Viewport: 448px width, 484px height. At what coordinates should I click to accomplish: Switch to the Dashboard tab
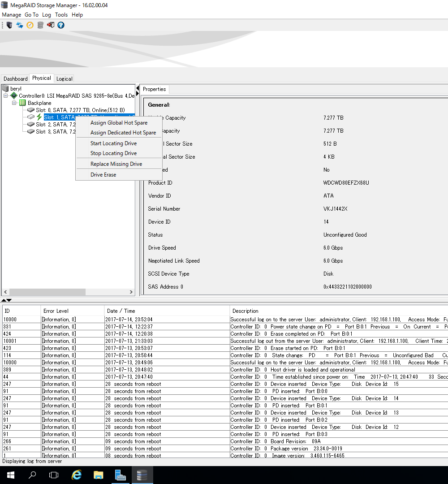[15, 79]
